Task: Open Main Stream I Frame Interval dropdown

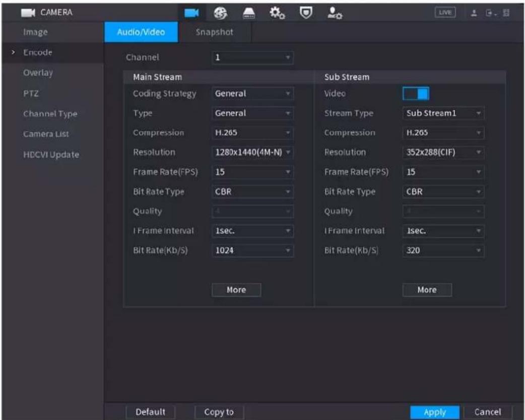Action: [252, 231]
